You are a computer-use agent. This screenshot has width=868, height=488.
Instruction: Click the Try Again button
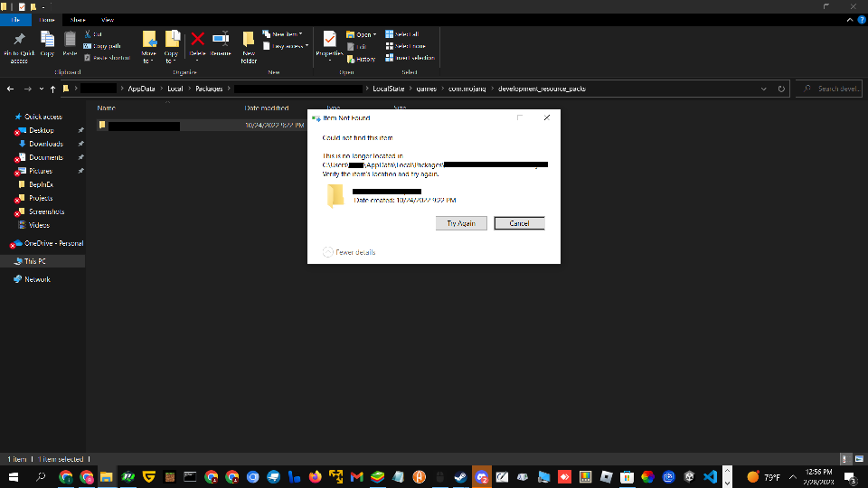[461, 223]
